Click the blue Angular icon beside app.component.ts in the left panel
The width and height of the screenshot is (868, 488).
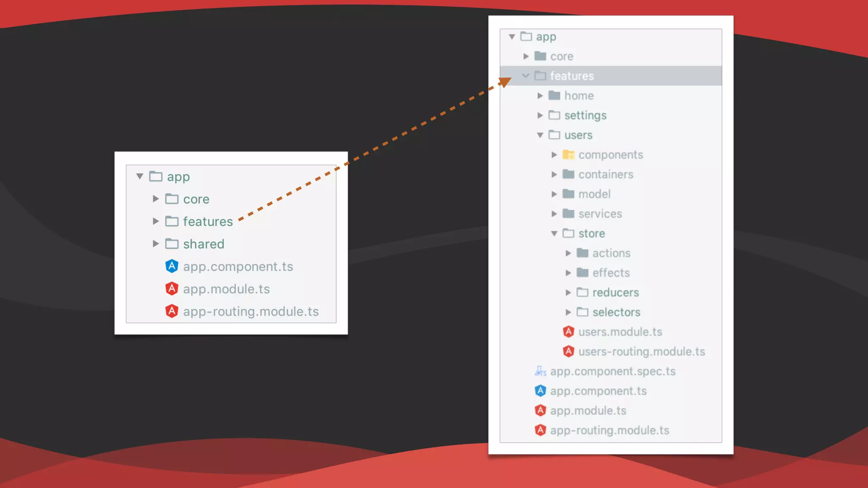click(172, 266)
